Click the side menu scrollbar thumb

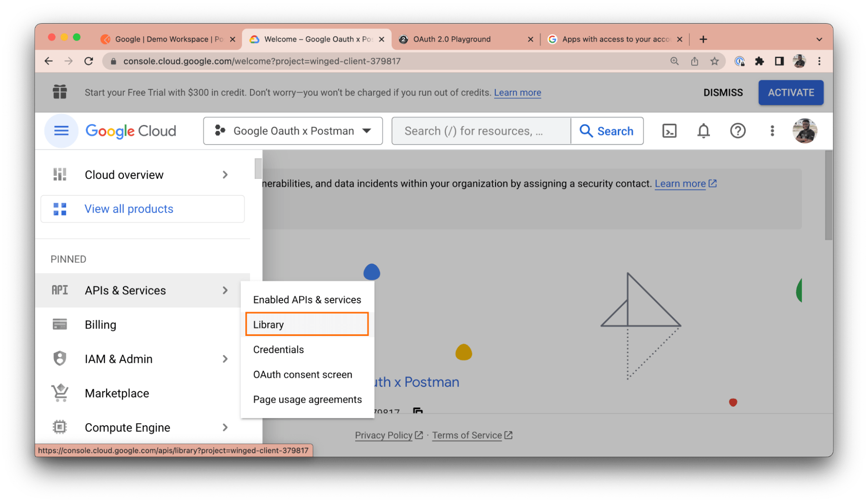(x=258, y=168)
